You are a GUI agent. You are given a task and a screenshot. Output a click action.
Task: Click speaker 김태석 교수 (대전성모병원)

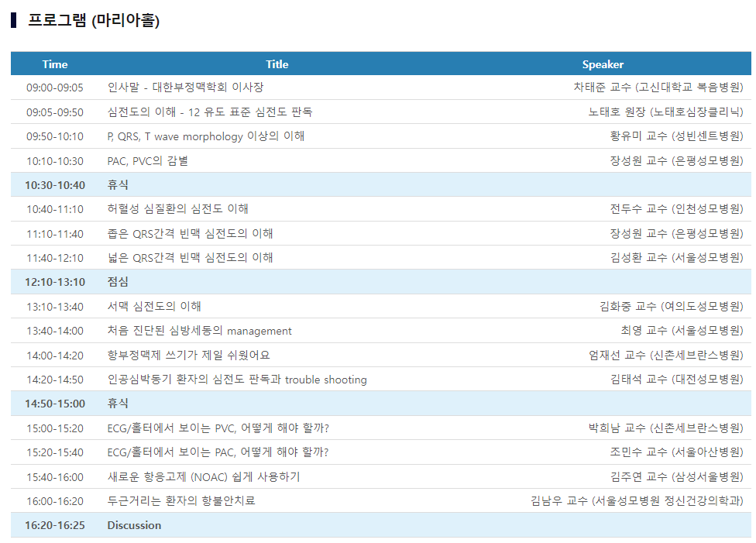click(676, 379)
